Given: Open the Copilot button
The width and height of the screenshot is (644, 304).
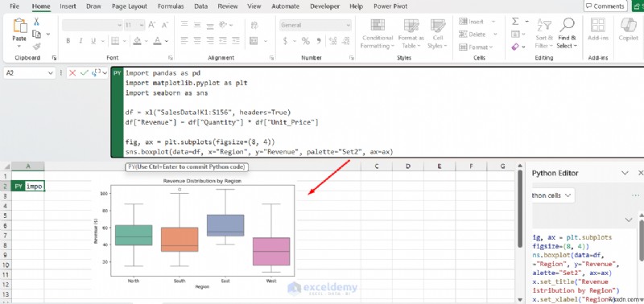Looking at the screenshot, I should point(629,30).
